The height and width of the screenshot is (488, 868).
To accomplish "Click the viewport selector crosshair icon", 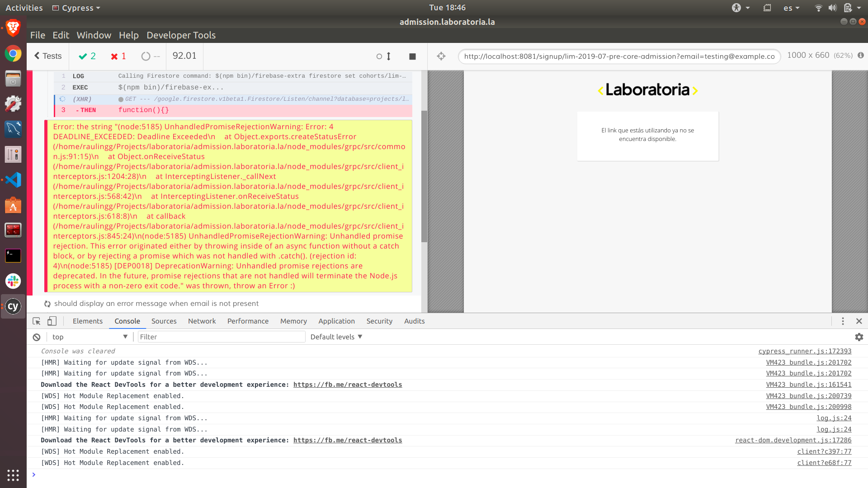I will [x=441, y=56].
